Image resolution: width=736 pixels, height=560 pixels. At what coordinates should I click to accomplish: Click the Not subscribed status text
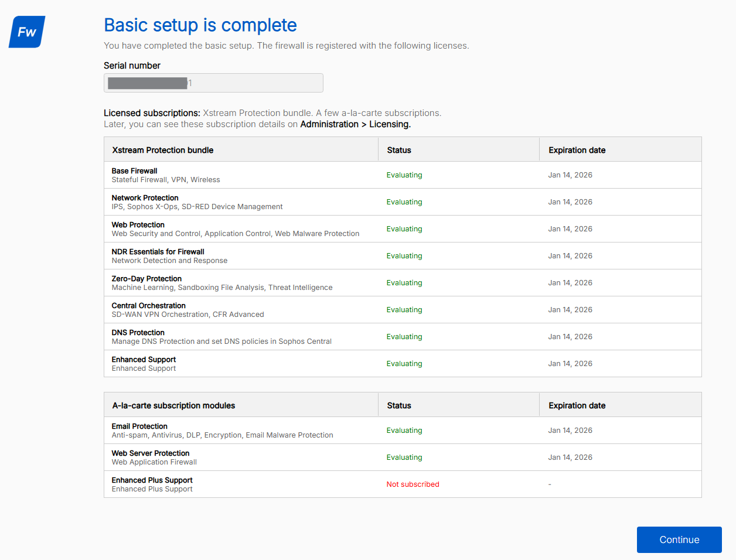click(413, 484)
